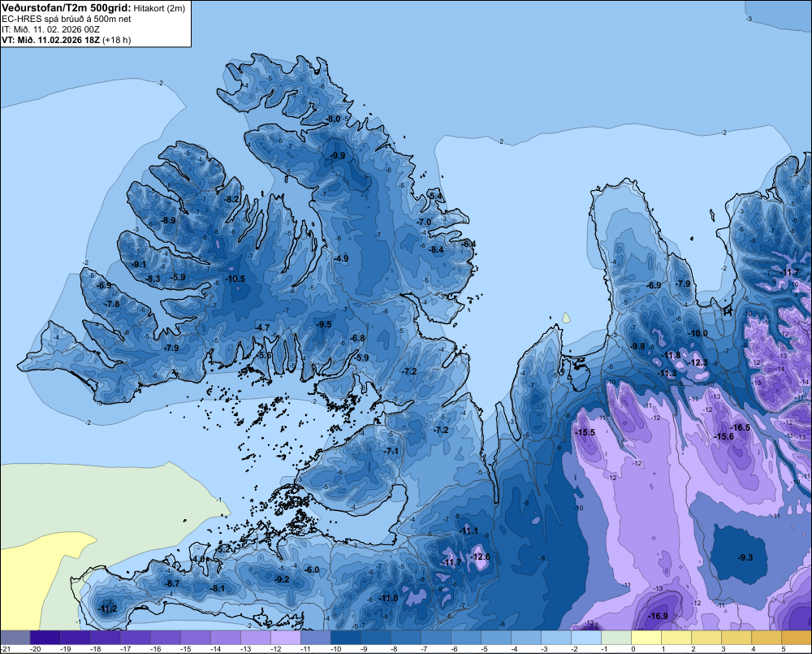Click the -11.1 temperature label
The image size is (812, 654).
[469, 531]
